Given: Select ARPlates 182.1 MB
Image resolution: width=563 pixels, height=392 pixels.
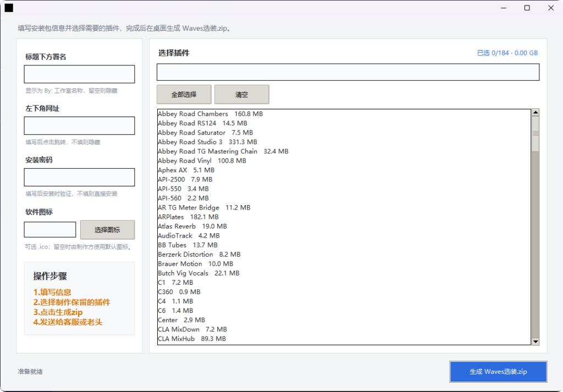Looking at the screenshot, I should pos(344,217).
